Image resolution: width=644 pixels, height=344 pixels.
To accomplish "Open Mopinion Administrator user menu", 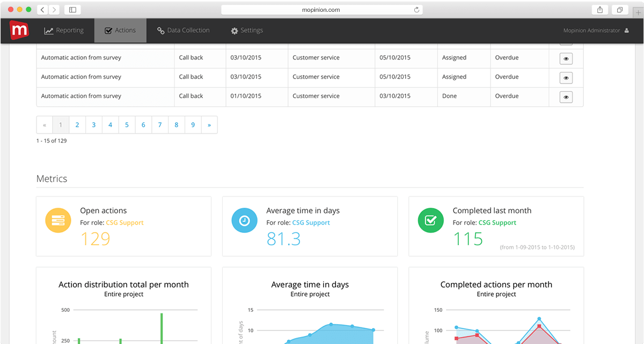I will (x=596, y=31).
